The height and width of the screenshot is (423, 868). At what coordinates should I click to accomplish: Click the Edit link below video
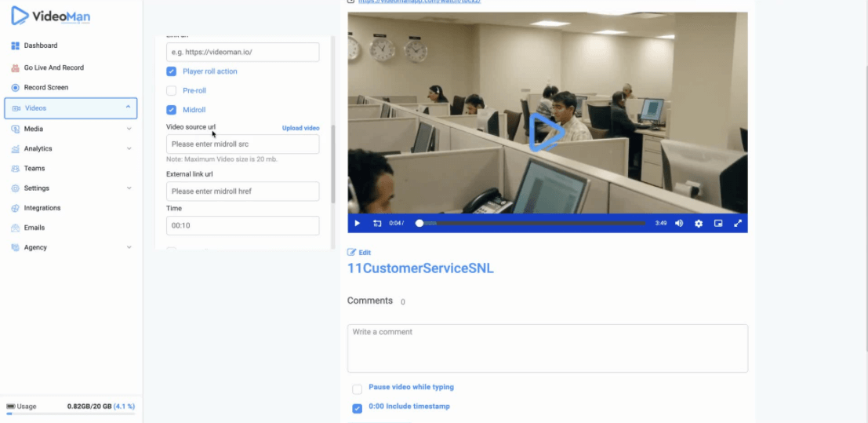pyautogui.click(x=359, y=253)
